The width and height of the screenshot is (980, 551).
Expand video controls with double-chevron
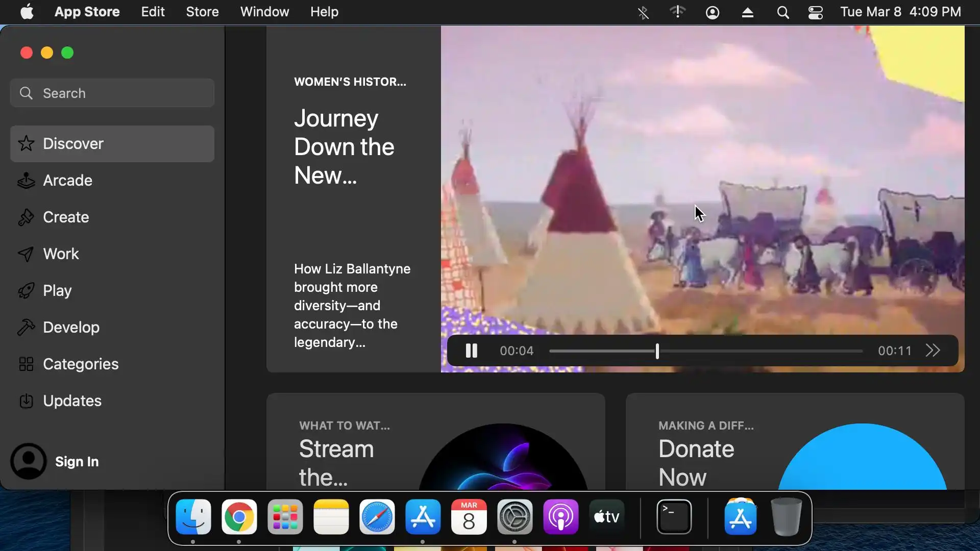(933, 351)
